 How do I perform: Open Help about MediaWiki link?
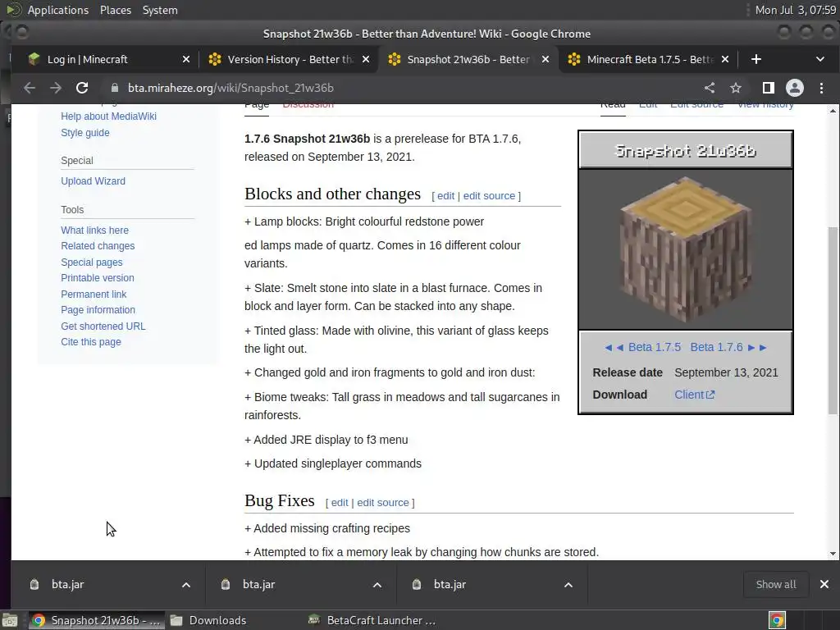tap(109, 116)
